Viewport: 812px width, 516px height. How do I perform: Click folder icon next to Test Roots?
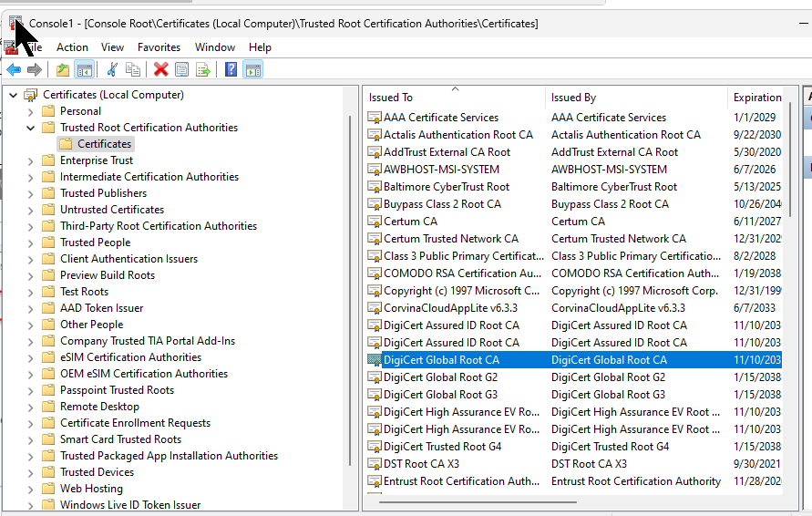click(48, 292)
